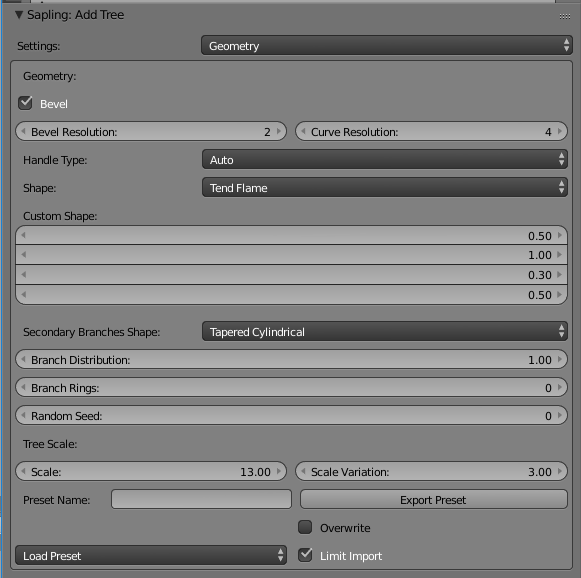Open the Handle Type Auto dropdown

click(x=385, y=160)
